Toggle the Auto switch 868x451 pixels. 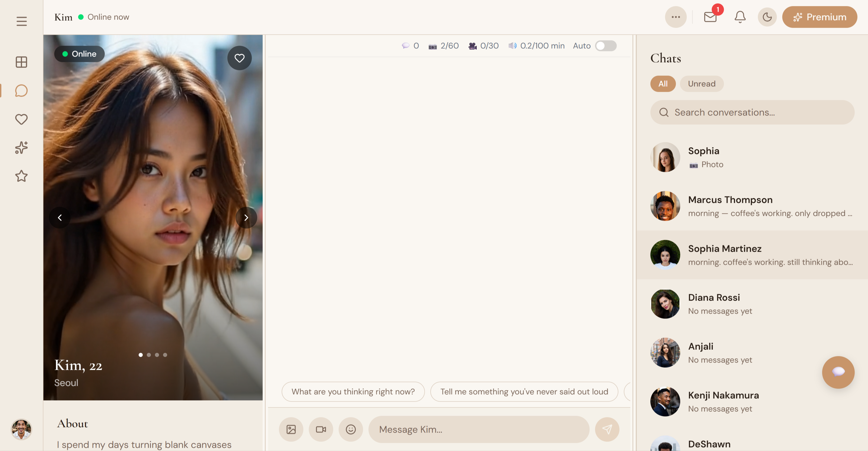[x=606, y=46]
